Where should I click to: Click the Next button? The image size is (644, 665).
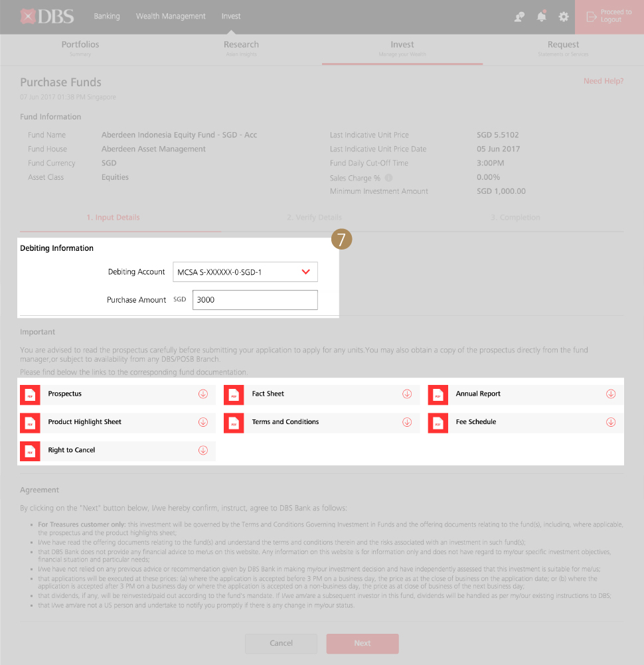(x=362, y=643)
